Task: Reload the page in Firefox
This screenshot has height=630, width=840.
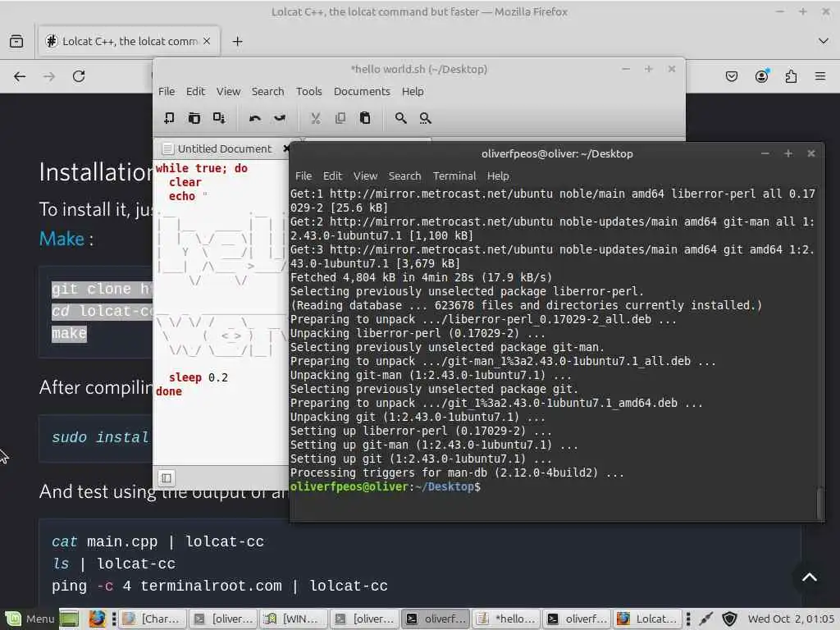Action: coord(79,76)
